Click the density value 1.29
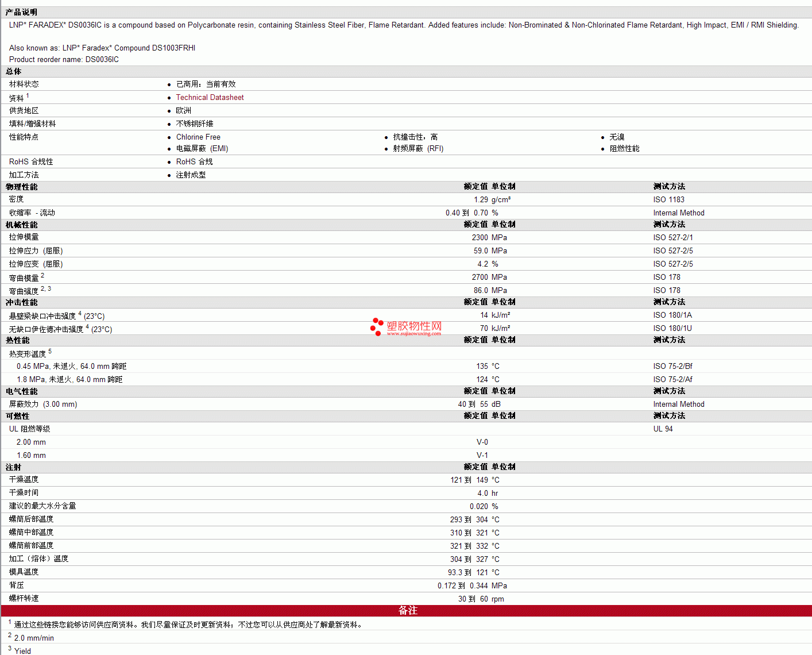The height and width of the screenshot is (655, 812). (481, 200)
